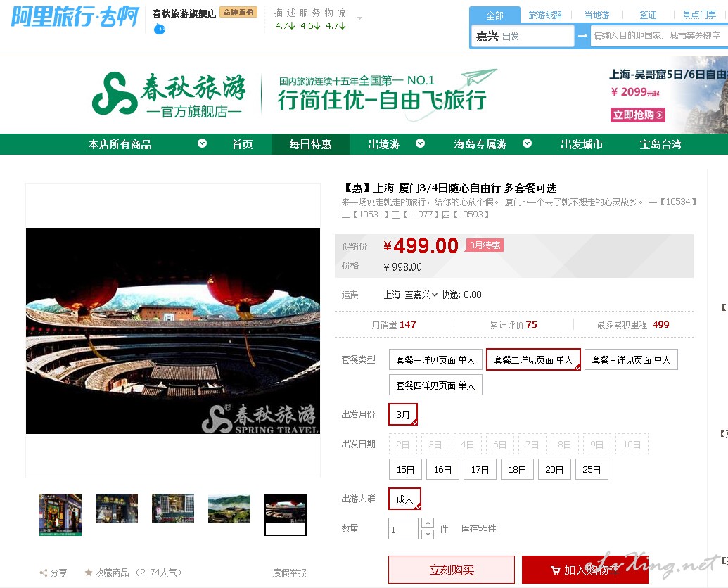This screenshot has width=728, height=588.
Task: Click the product title 上海-厦门3/4日随心自由行
Action: (x=449, y=188)
